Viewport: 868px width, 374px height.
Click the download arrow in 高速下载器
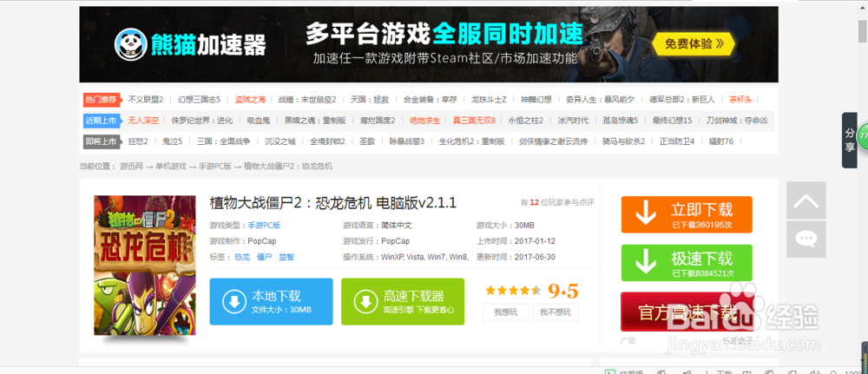(x=365, y=302)
